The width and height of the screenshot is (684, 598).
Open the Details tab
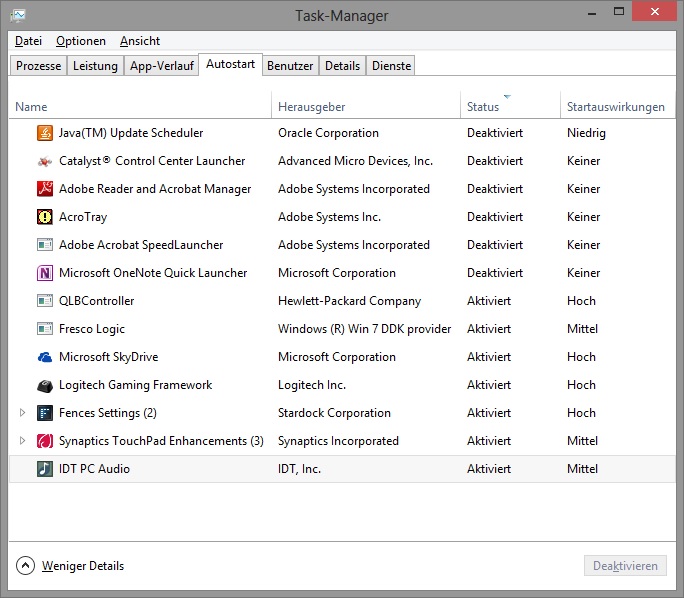pos(342,66)
